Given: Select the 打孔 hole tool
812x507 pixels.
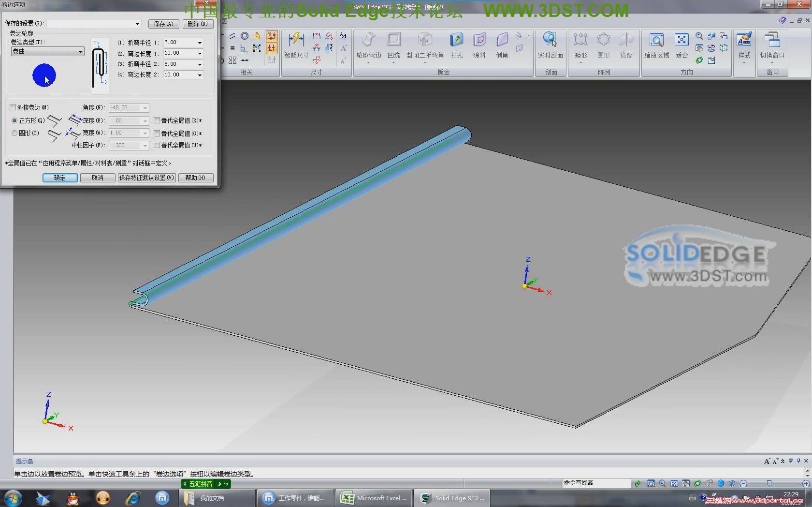Looking at the screenshot, I should coord(457,45).
